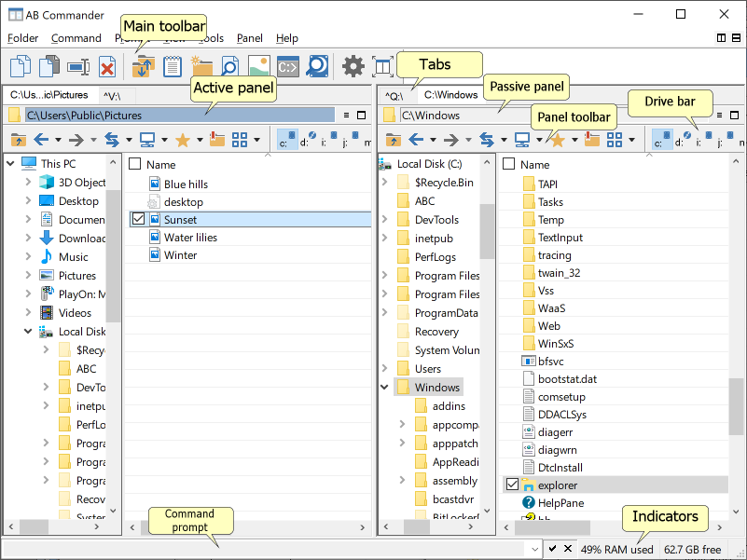Click the Forward arrow in the Pictures panel
Image resolution: width=747 pixels, height=560 pixels.
pyautogui.click(x=76, y=140)
